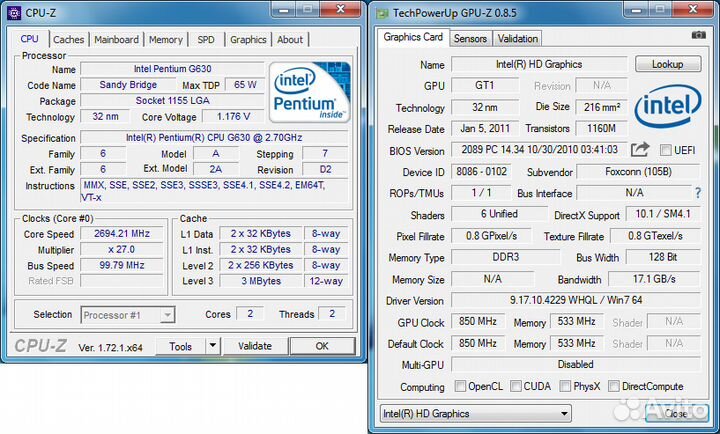Click the Max TDP value 65 W
Viewport: 720px width, 434px height.
245,85
